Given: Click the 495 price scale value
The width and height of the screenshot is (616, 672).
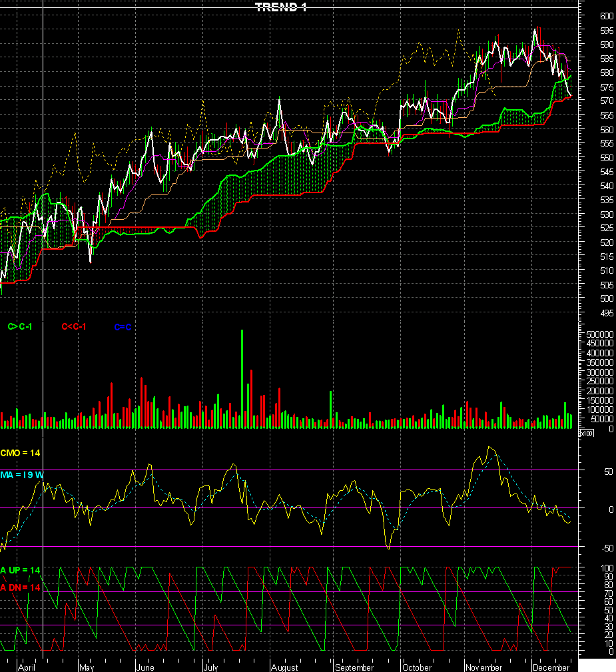Looking at the screenshot, I should click(x=607, y=313).
